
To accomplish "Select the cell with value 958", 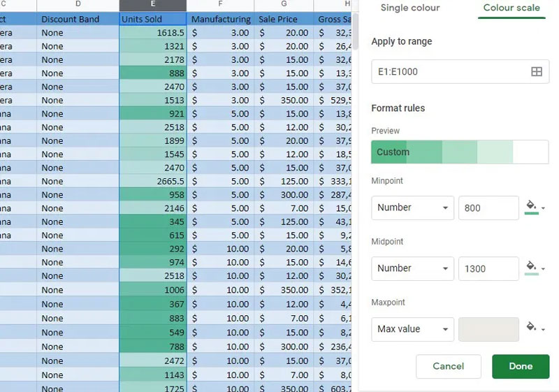I will point(152,195).
